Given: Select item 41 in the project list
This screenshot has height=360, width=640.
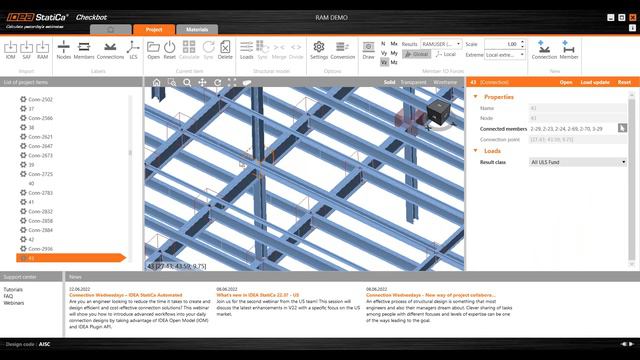Looking at the screenshot, I should [31, 202].
